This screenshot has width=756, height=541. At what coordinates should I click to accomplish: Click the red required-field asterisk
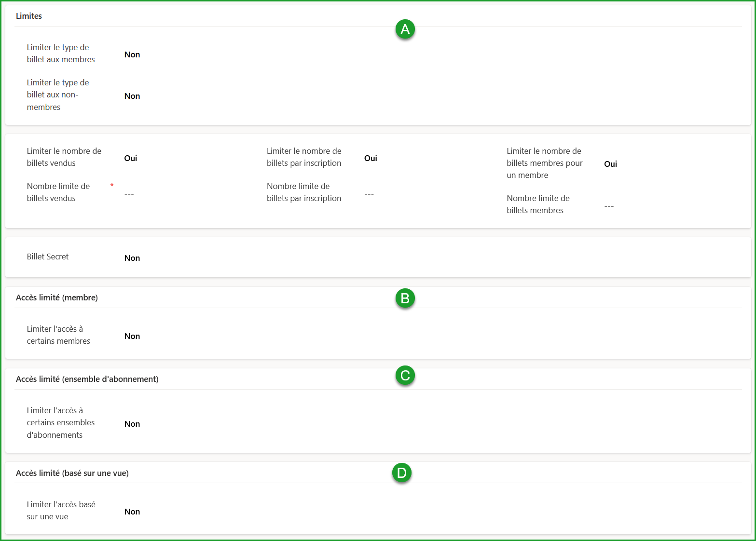[112, 186]
